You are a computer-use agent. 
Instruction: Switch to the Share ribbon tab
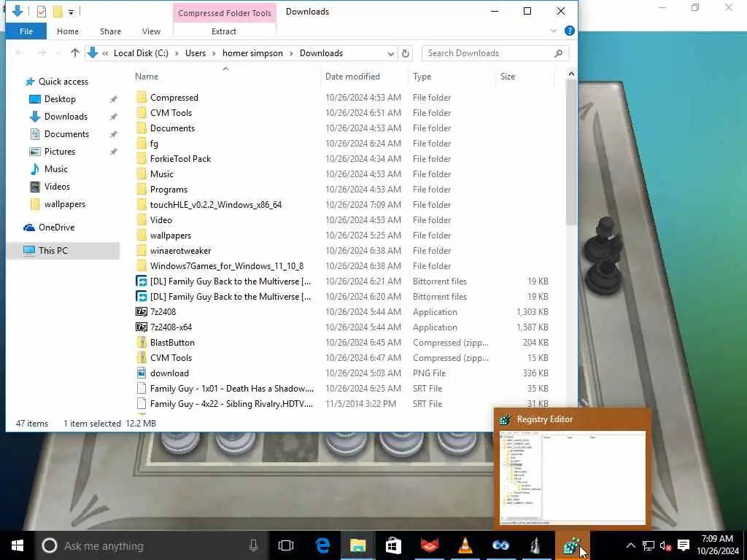coord(110,31)
